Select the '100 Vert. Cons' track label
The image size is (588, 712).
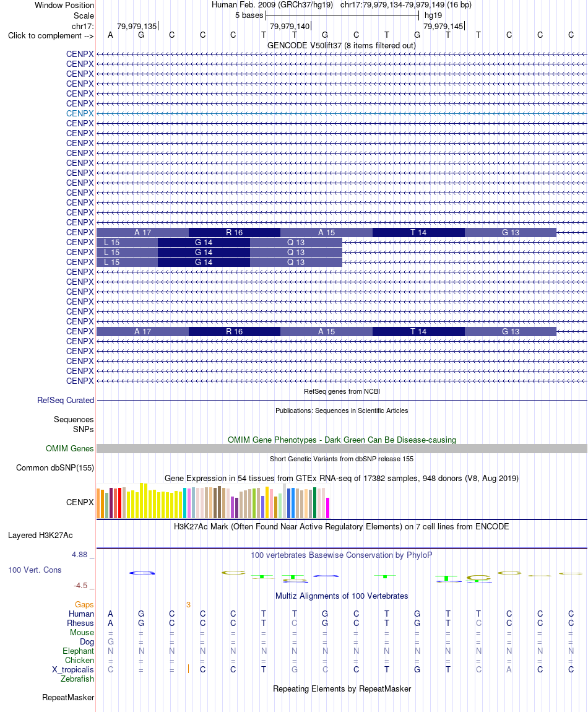35,570
